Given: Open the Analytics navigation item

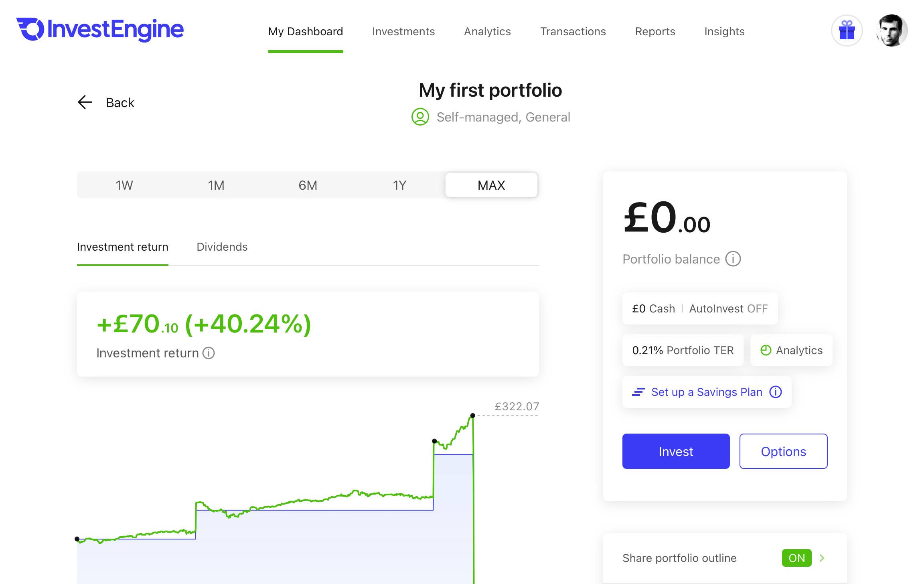Looking at the screenshot, I should click(x=487, y=31).
